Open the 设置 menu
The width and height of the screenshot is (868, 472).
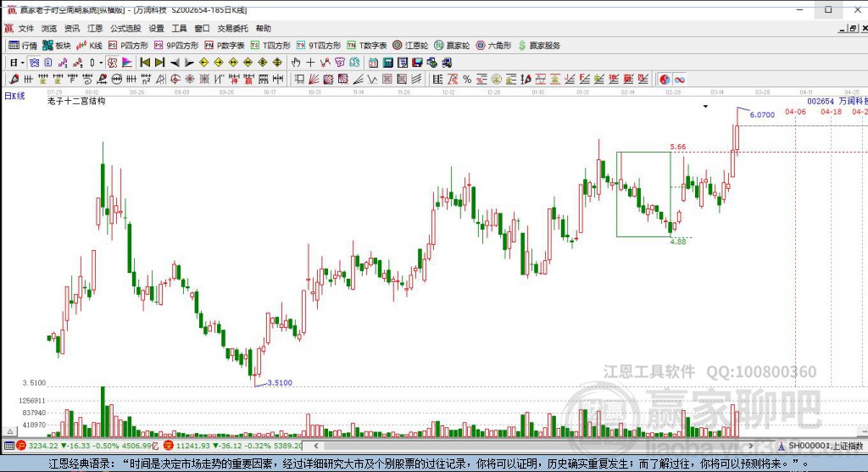click(x=156, y=28)
